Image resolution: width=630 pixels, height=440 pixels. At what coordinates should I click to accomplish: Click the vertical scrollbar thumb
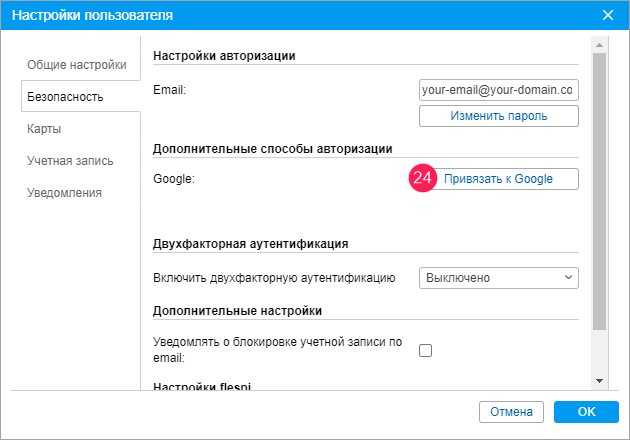(599, 190)
